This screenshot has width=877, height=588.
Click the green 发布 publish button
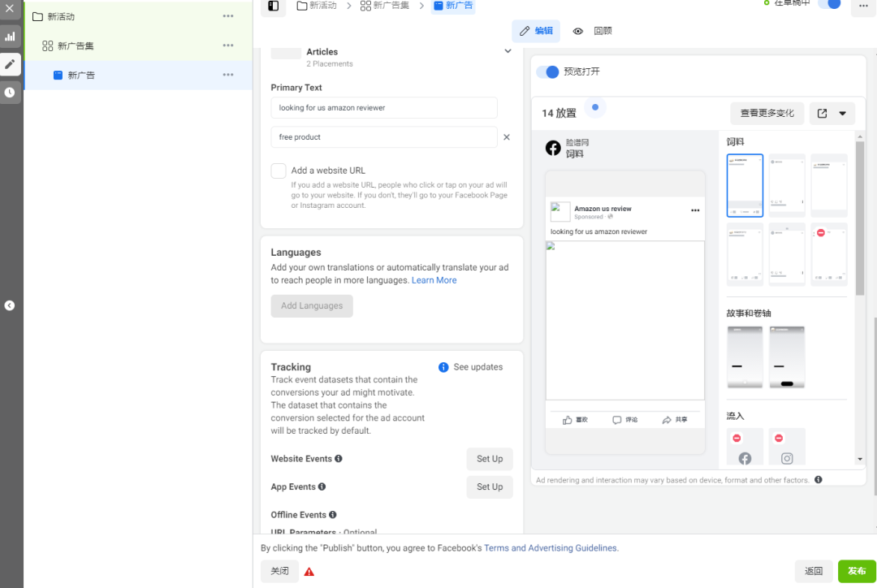857,571
